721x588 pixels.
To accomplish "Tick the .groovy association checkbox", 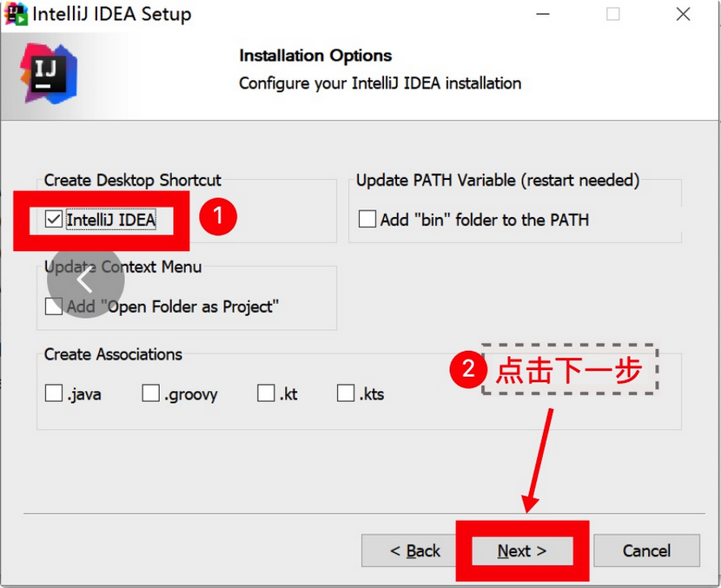I will tap(150, 393).
